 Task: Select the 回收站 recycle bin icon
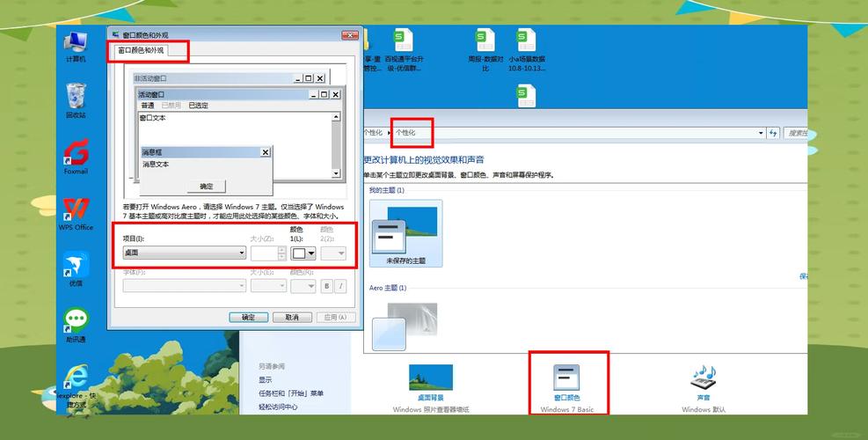point(77,97)
